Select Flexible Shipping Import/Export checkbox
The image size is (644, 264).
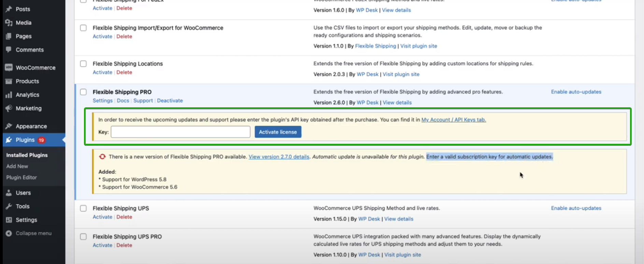point(83,28)
